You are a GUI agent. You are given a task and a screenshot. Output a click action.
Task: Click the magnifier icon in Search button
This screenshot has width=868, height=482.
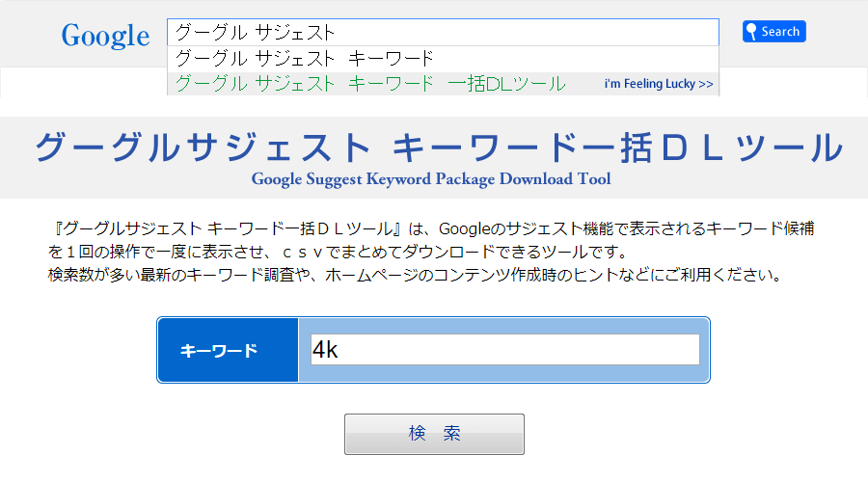[751, 32]
